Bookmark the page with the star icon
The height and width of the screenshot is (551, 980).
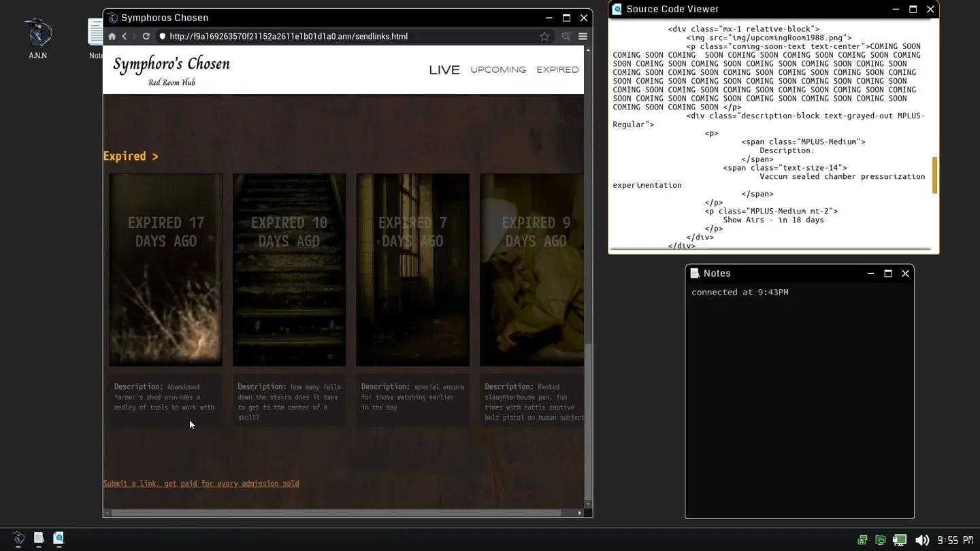tap(544, 37)
